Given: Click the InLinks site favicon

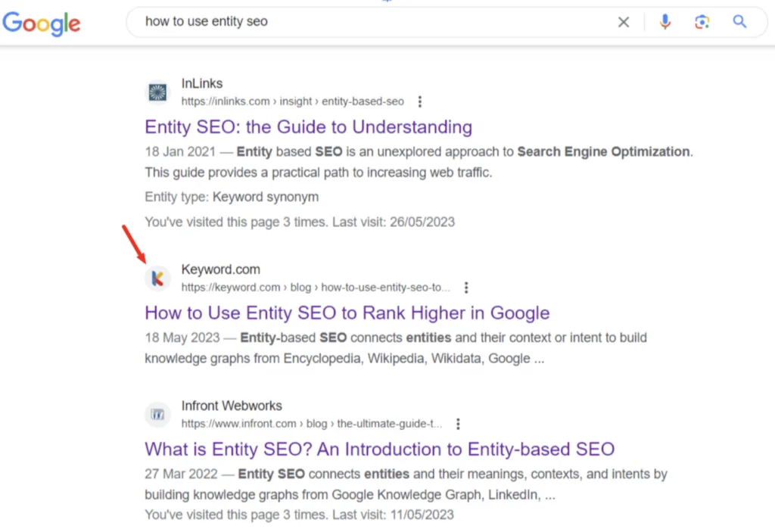Looking at the screenshot, I should coord(157,92).
